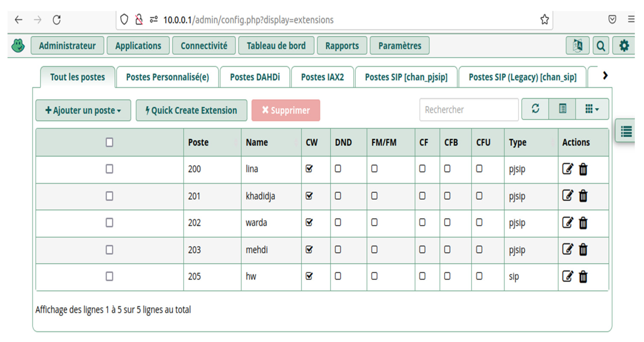Open the floating list side panel icon

[x=626, y=131]
